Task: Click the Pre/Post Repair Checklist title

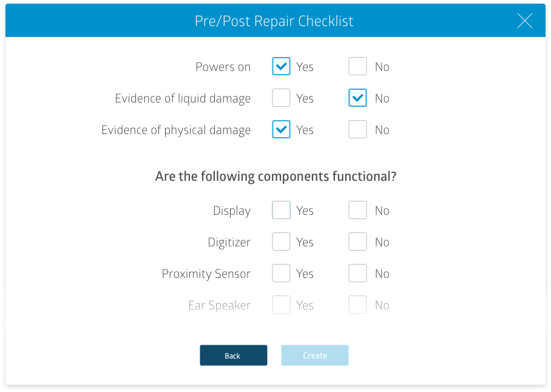Action: click(x=274, y=21)
